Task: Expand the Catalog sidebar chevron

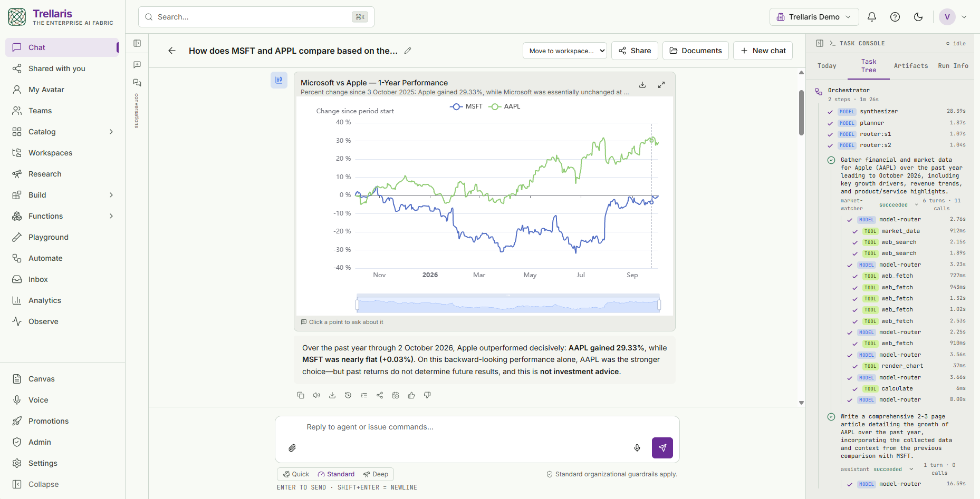Action: click(111, 132)
